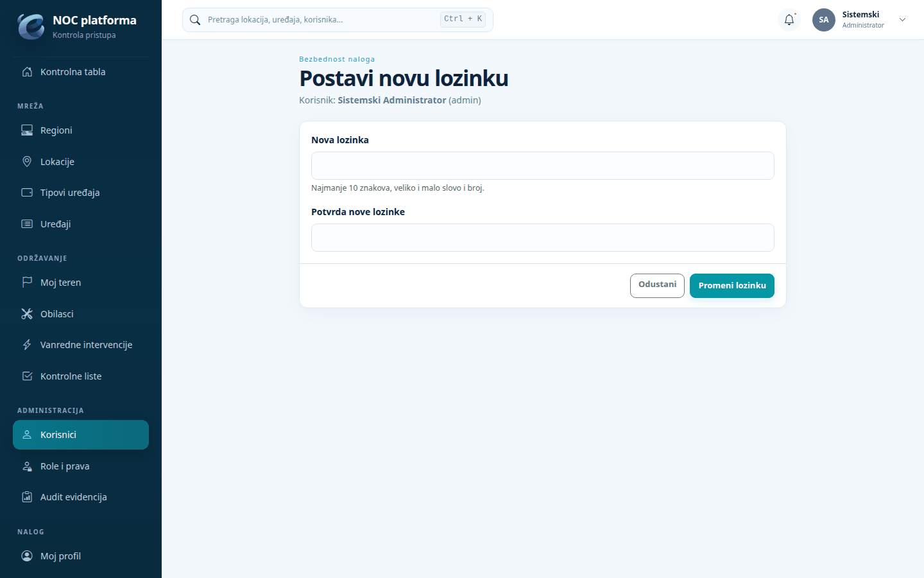Click the Korisnici person icon

(27, 435)
